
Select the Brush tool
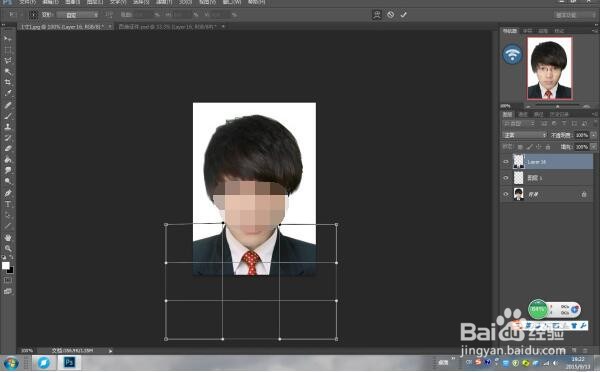pos(8,116)
